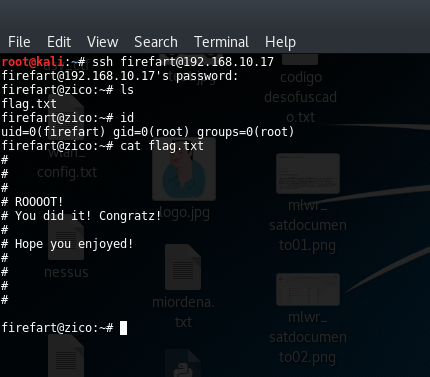Click the '# You did it! Congratz!' line
430x377 pixels.
point(81,216)
